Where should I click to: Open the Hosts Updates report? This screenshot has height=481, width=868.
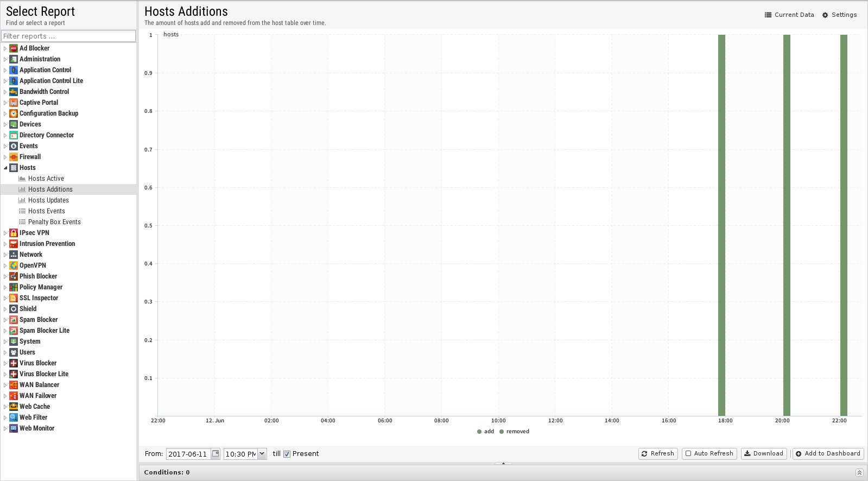[48, 200]
